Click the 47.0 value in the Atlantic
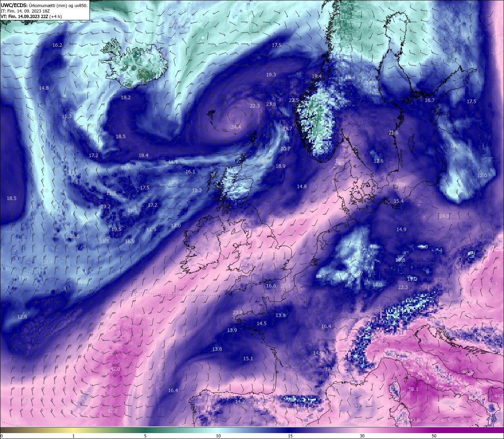Viewport: 504px width, 439px height. point(115,369)
